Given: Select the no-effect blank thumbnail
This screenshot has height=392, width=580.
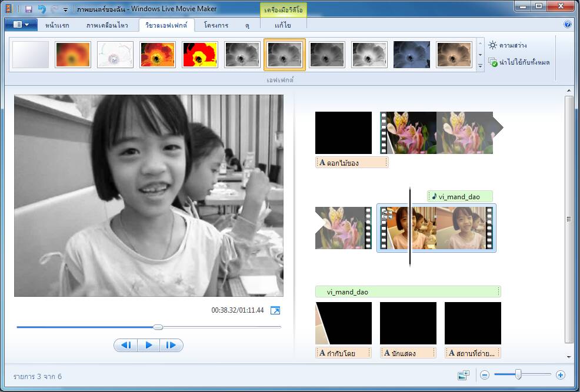Looking at the screenshot, I should 31,55.
